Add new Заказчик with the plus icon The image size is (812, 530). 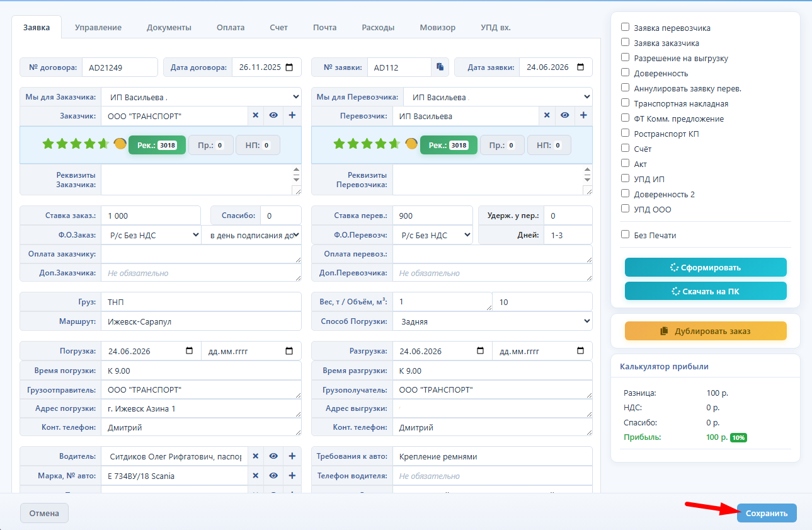pos(292,115)
